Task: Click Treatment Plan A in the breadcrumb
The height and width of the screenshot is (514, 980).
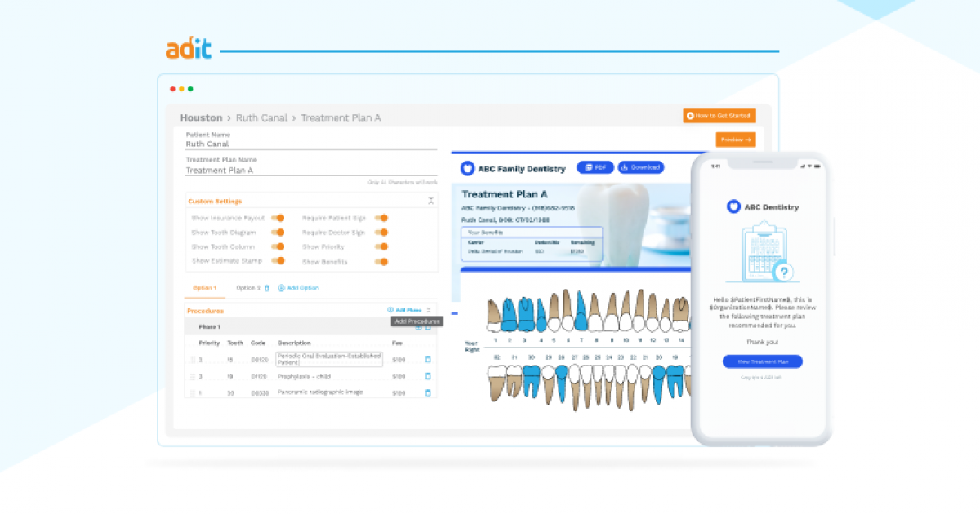Action: click(341, 117)
